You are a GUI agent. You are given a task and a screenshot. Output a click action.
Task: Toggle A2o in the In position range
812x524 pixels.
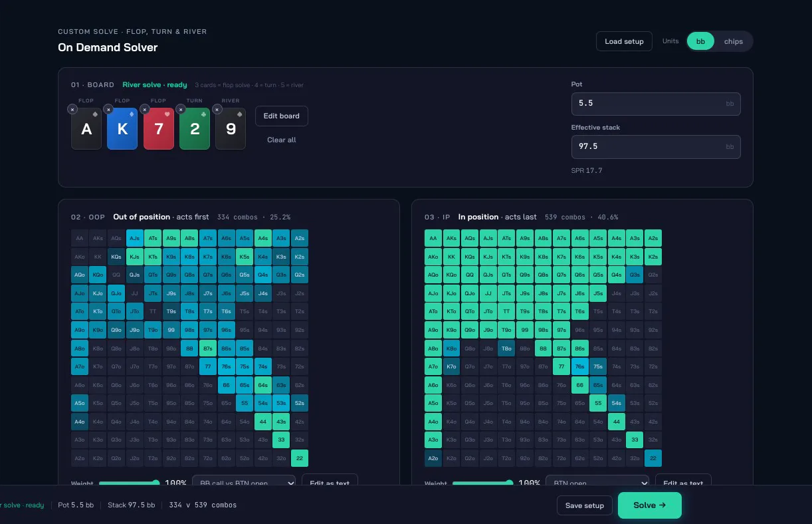coord(433,458)
